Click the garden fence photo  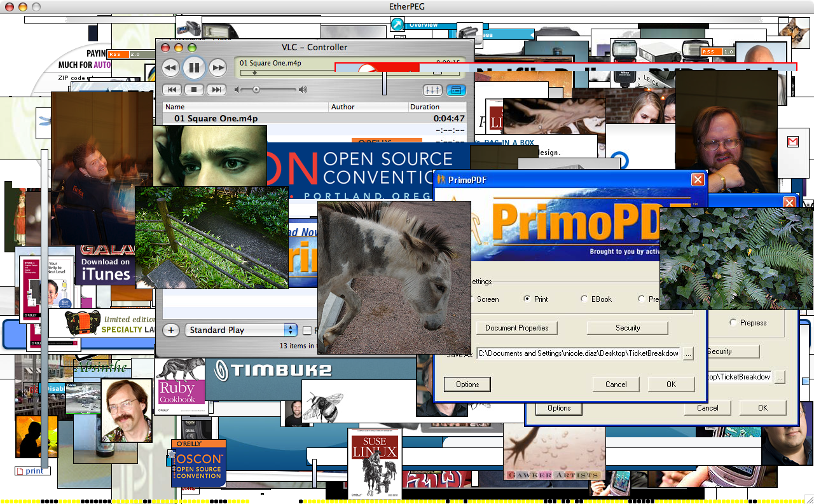212,238
